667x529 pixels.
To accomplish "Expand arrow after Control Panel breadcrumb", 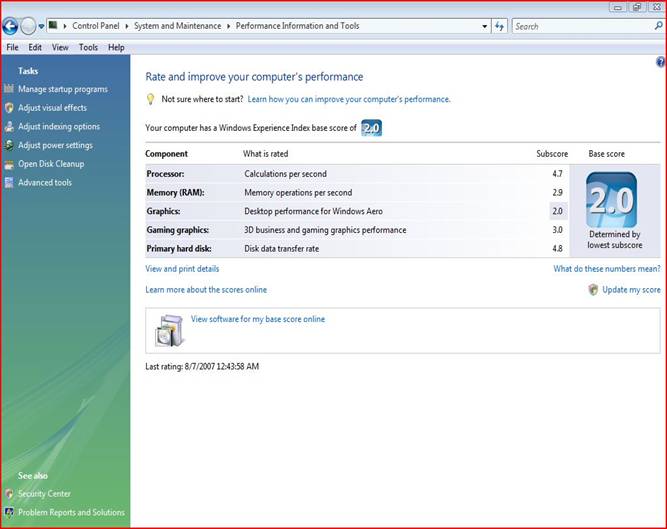I will coord(127,26).
